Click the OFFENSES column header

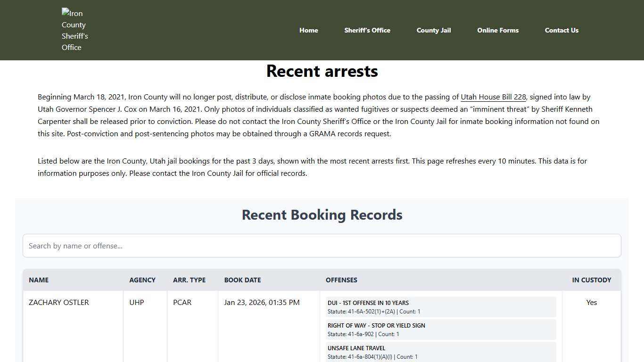[x=341, y=280]
